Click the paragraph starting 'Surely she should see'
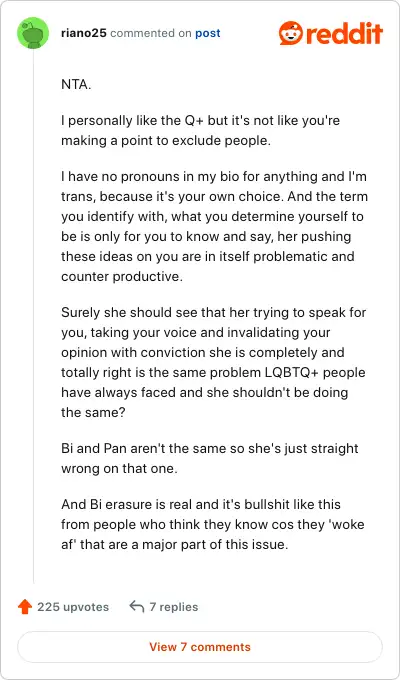The width and height of the screenshot is (400, 680). [213, 362]
